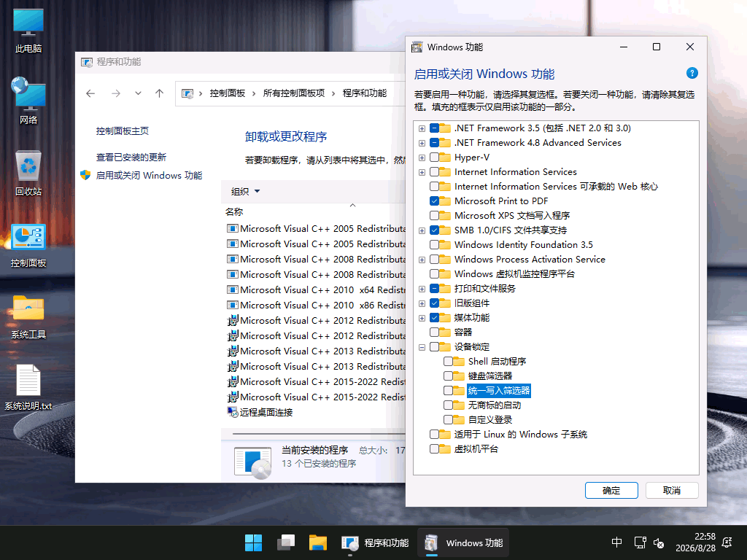Image resolution: width=747 pixels, height=560 pixels.
Task: Select the 控制面板 desktop icon
Action: tap(28, 245)
